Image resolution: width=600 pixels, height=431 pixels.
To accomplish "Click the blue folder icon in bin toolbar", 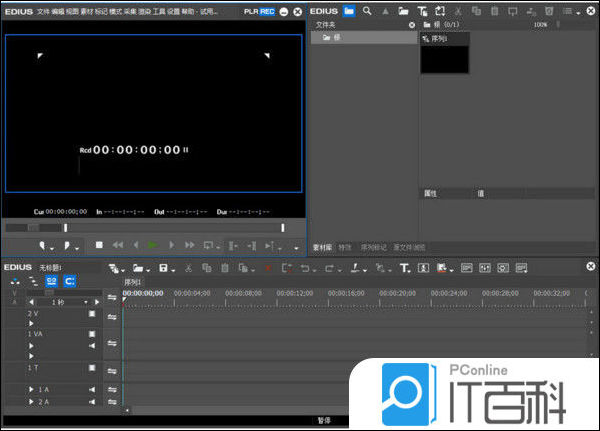I will tap(348, 11).
